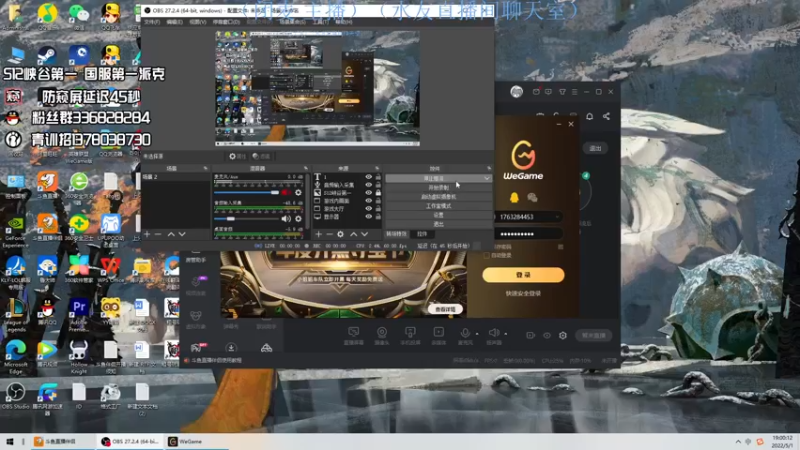Select the scene 2 entry in OBS
The image size is (800, 450).
175,177
